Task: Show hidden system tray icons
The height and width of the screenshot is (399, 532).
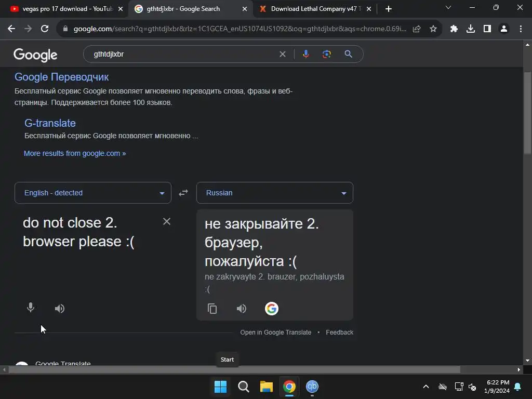Action: pyautogui.click(x=426, y=387)
